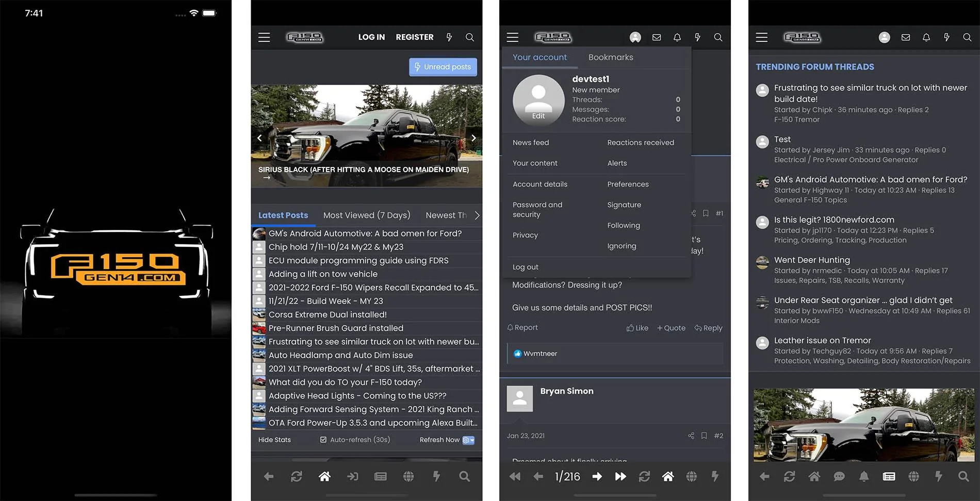
Task: Select the Newest Threads tab
Action: [x=446, y=215]
